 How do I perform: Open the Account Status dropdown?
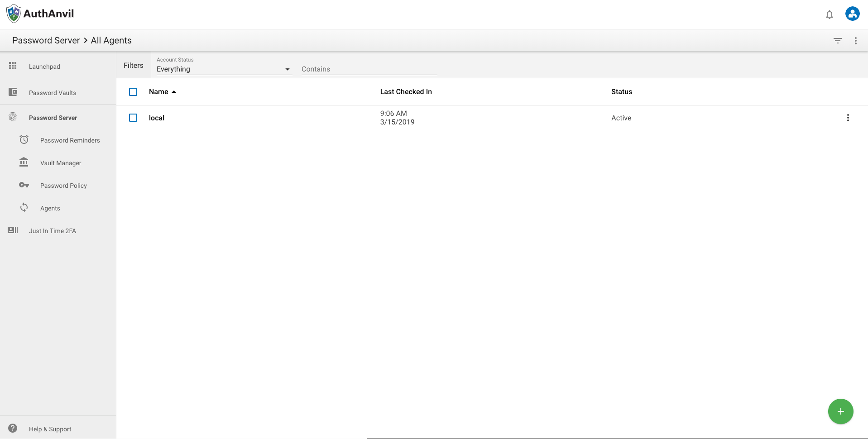tap(224, 69)
